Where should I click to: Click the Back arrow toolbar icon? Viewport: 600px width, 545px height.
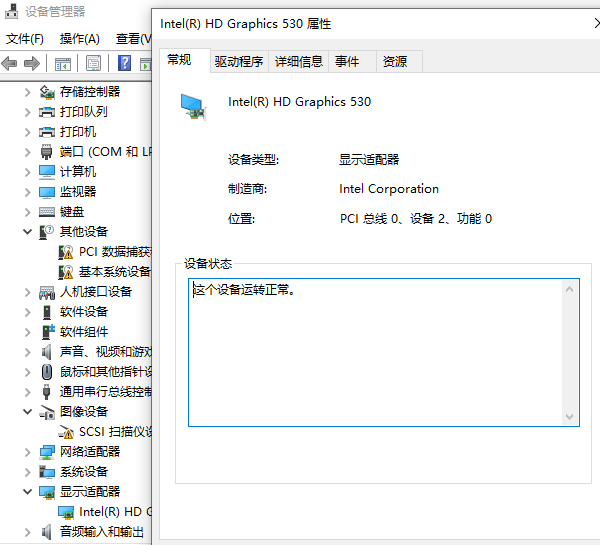pos(9,63)
